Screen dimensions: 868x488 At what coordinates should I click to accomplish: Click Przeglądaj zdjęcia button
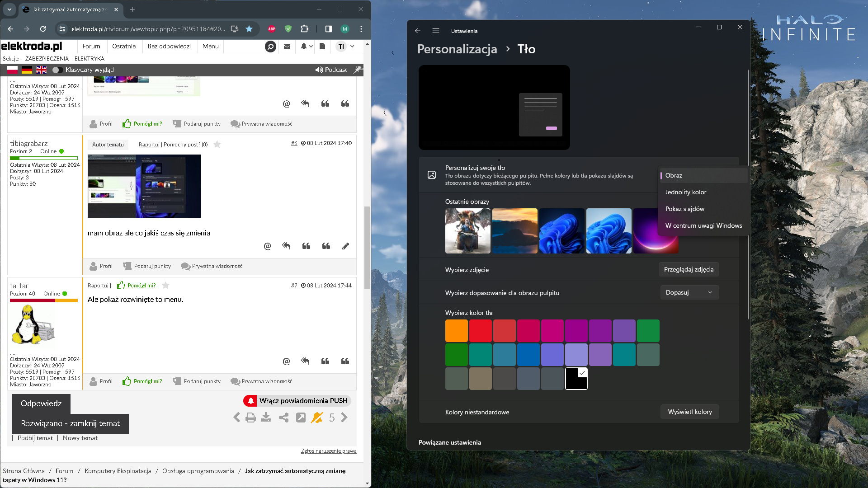point(689,269)
